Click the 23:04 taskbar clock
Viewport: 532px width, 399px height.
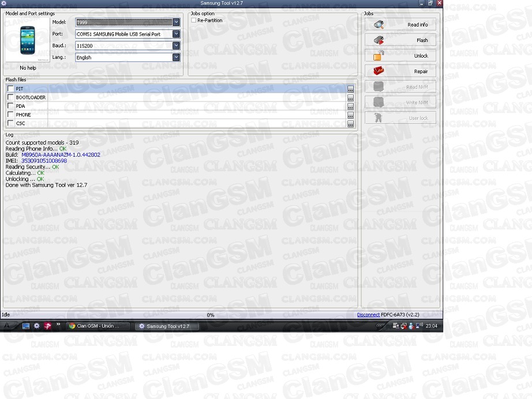(432, 326)
